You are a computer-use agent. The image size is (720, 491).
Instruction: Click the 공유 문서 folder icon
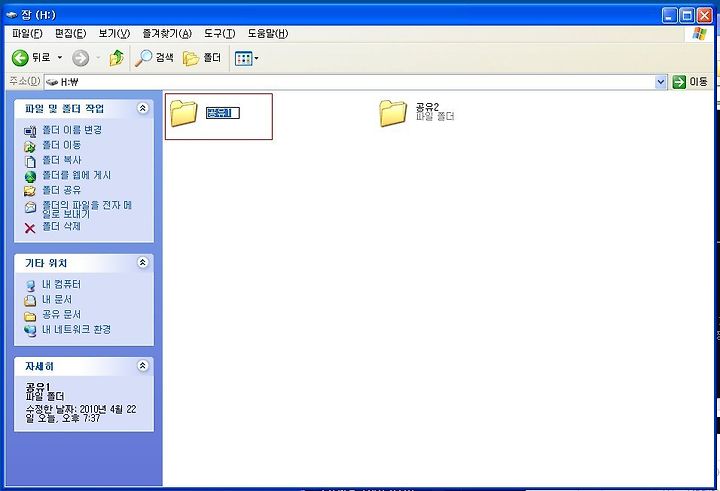30,316
